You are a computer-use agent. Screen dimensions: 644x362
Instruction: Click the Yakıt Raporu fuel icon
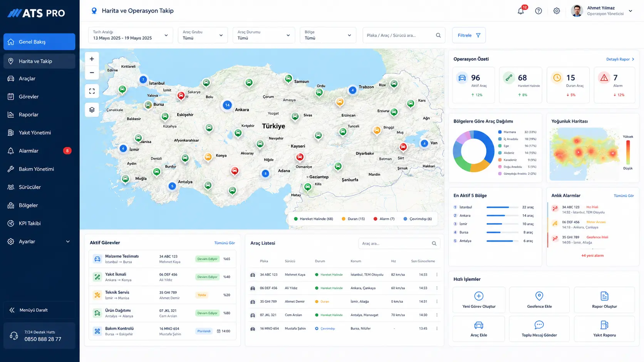pyautogui.click(x=604, y=325)
